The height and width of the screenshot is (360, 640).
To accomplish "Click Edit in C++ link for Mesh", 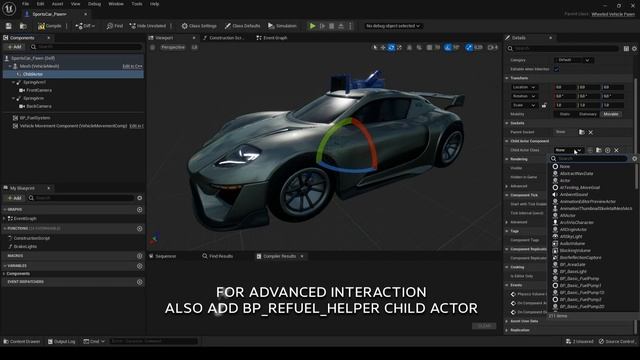I will pos(132,66).
